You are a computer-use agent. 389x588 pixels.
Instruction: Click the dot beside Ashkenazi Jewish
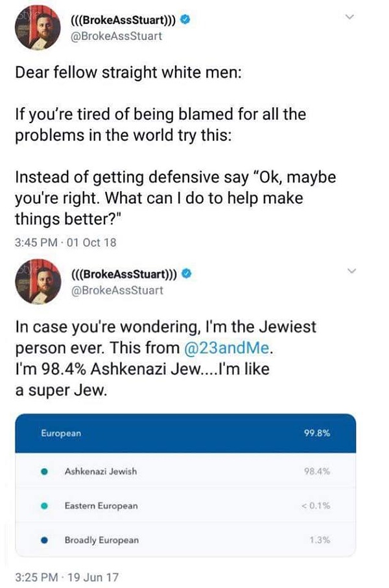(43, 471)
